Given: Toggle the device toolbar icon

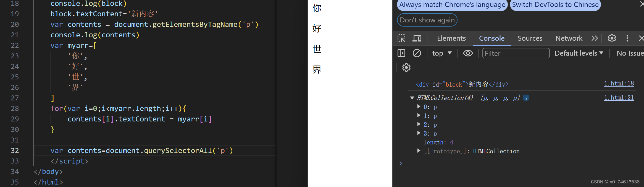Looking at the screenshot, I should click(417, 38).
